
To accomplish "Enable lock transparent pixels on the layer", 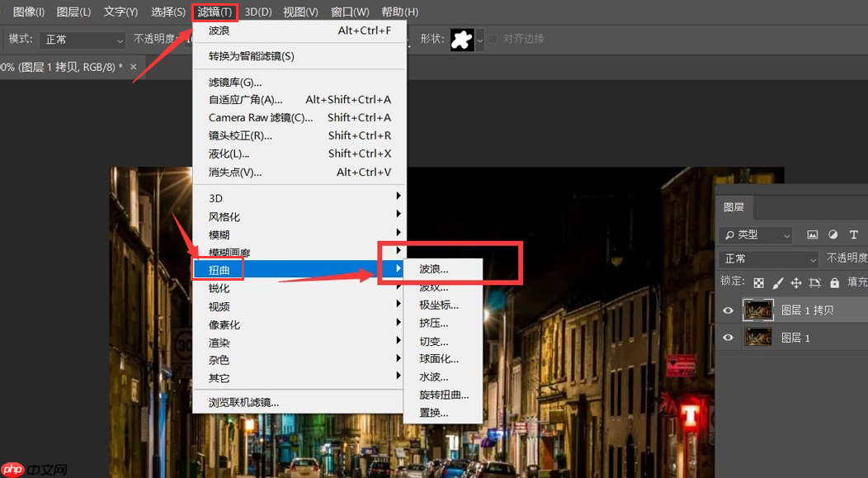I will [x=759, y=283].
